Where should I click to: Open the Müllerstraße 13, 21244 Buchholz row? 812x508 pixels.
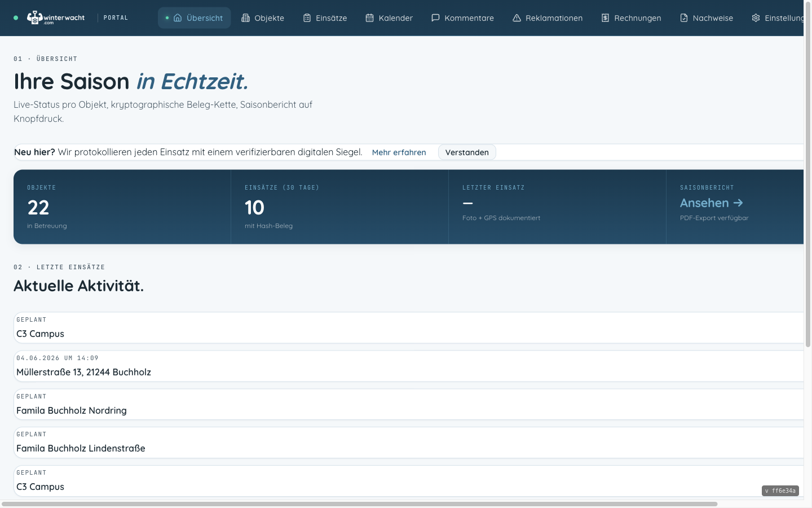(x=409, y=366)
